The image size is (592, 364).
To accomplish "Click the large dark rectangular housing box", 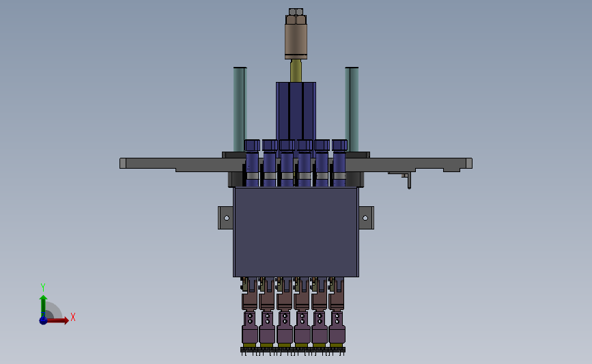I will tap(296, 232).
